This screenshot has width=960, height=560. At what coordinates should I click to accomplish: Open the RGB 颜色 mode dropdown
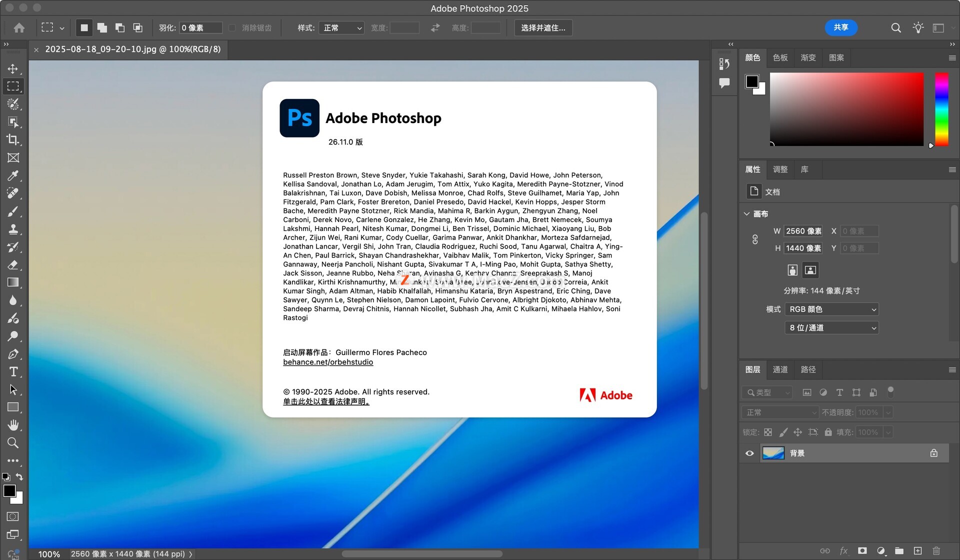coord(831,309)
